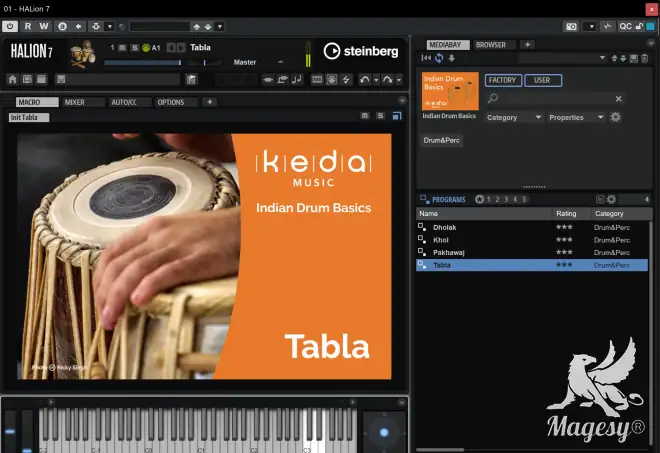Click the empty preset name field in host toolbar
Image resolution: width=660 pixels, height=453 pixels.
160,27
